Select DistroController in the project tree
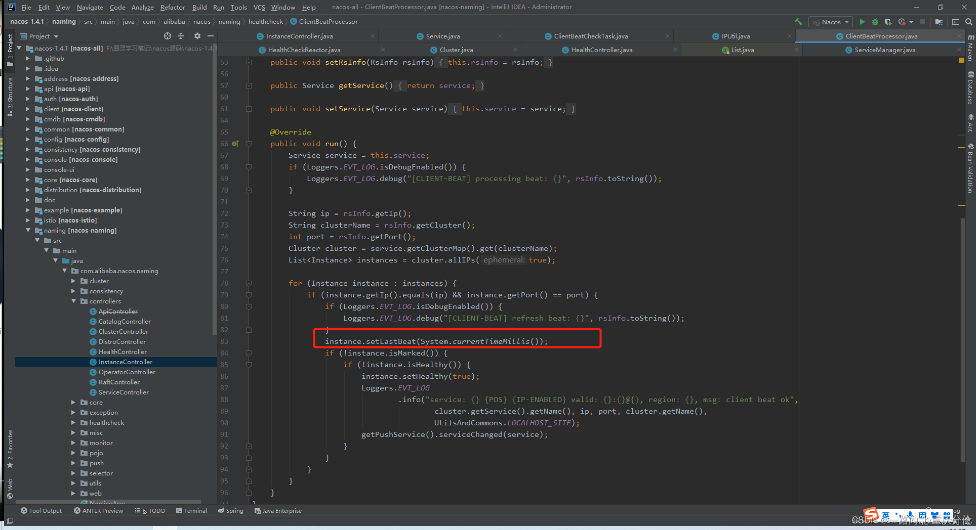 coord(122,342)
